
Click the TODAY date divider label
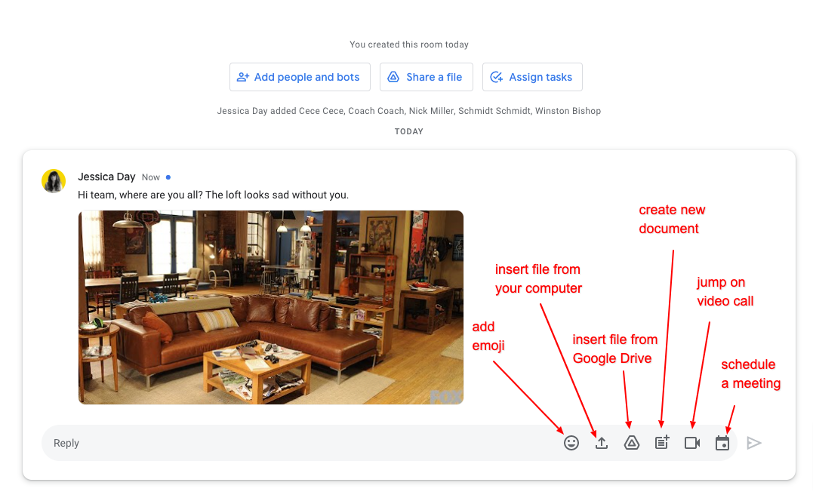(409, 131)
